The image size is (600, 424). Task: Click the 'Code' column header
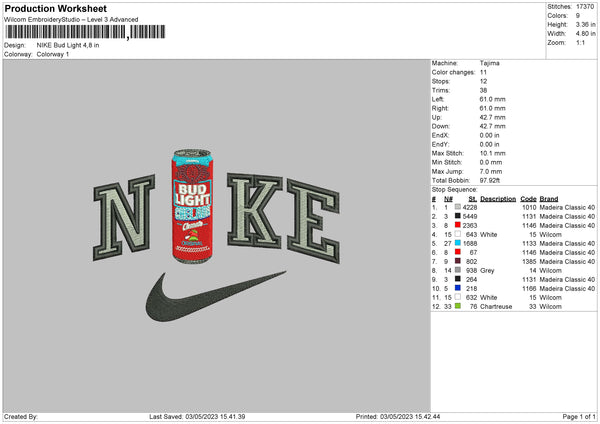[528, 199]
